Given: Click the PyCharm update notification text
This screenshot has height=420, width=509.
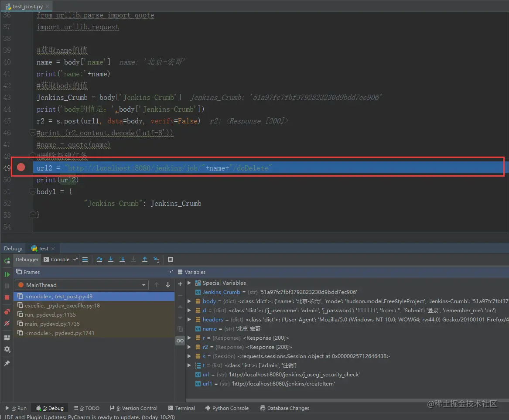Looking at the screenshot, I should point(90,417).
